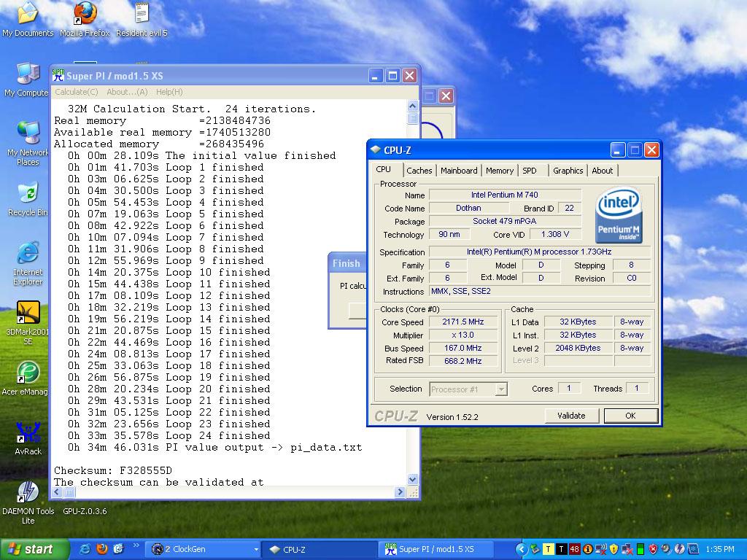
Task: Click black T tray icon
Action: point(561,549)
